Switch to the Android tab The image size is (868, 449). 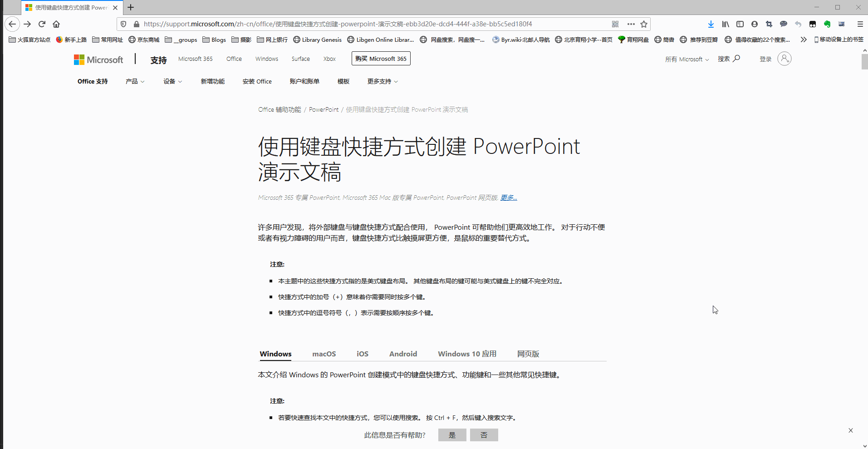coord(403,354)
